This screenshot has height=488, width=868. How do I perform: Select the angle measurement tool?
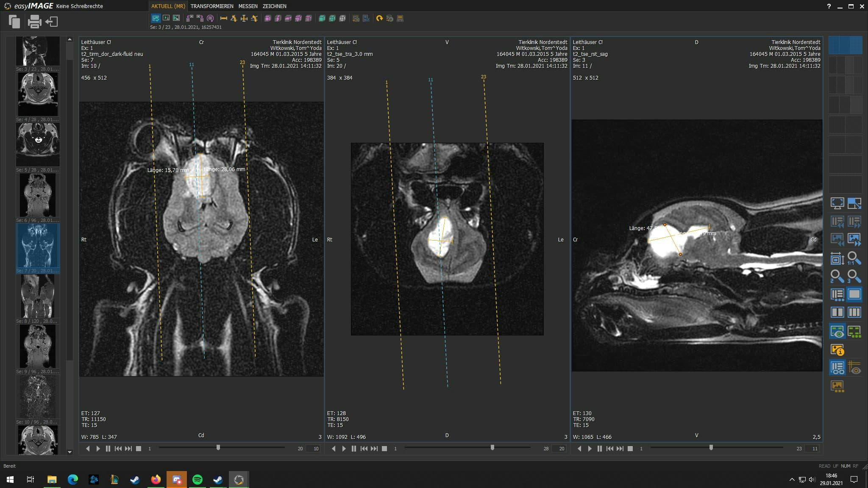234,18
